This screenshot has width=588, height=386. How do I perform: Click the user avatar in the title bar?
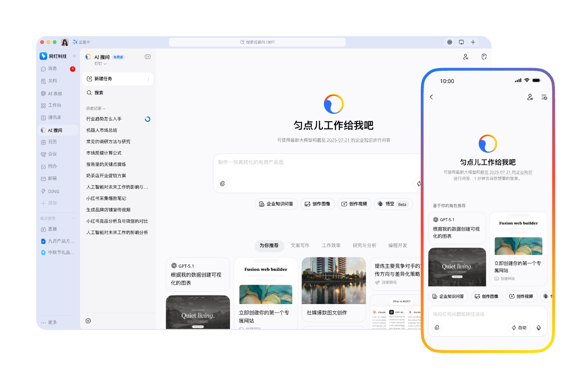(x=65, y=42)
